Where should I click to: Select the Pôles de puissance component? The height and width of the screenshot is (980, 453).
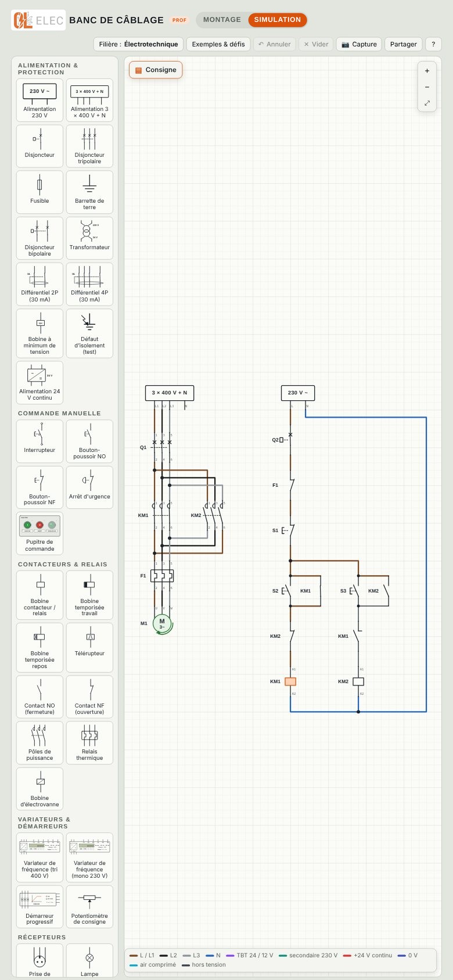(x=39, y=742)
